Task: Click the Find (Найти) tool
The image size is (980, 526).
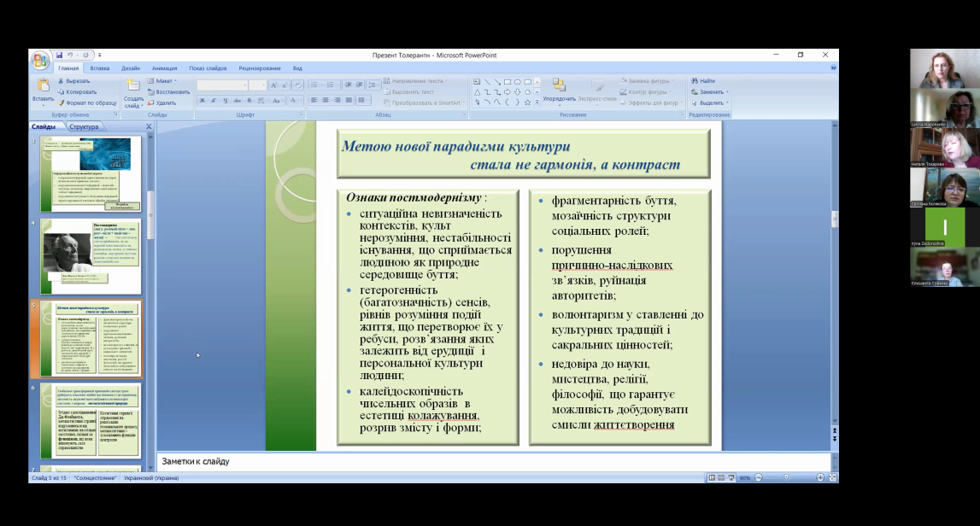Action: [707, 81]
